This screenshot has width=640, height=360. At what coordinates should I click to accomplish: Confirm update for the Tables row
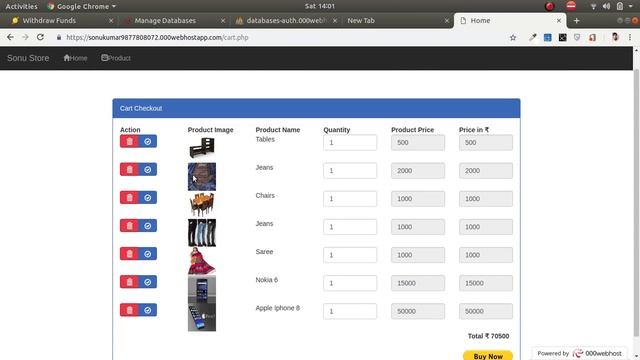coord(148,141)
